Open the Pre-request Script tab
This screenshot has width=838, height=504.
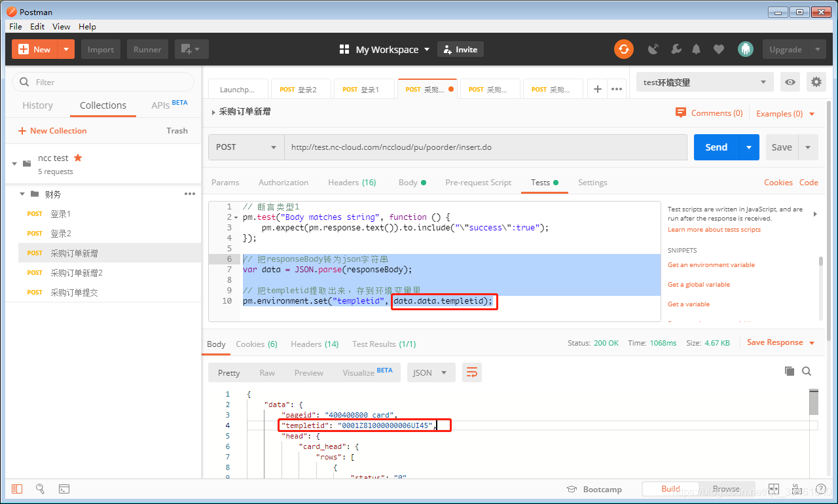(x=478, y=183)
